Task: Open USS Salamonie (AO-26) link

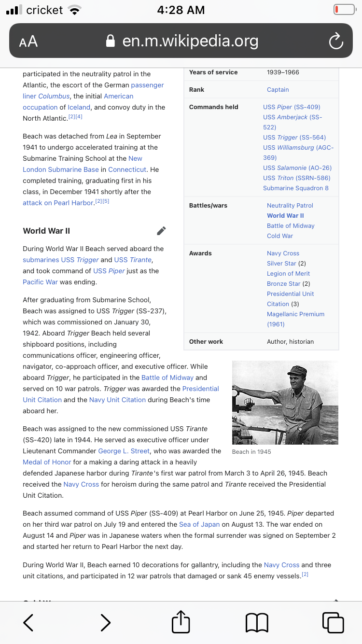Action: [297, 168]
